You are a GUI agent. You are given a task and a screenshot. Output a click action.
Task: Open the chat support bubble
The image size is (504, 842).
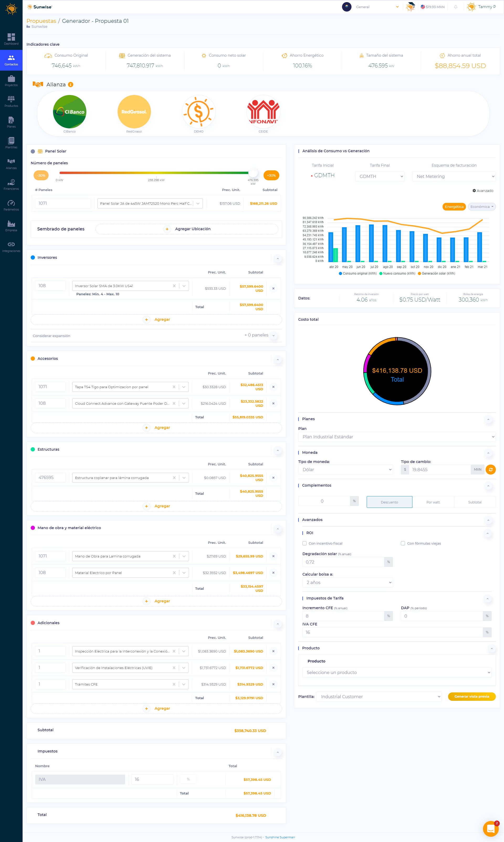491,829
